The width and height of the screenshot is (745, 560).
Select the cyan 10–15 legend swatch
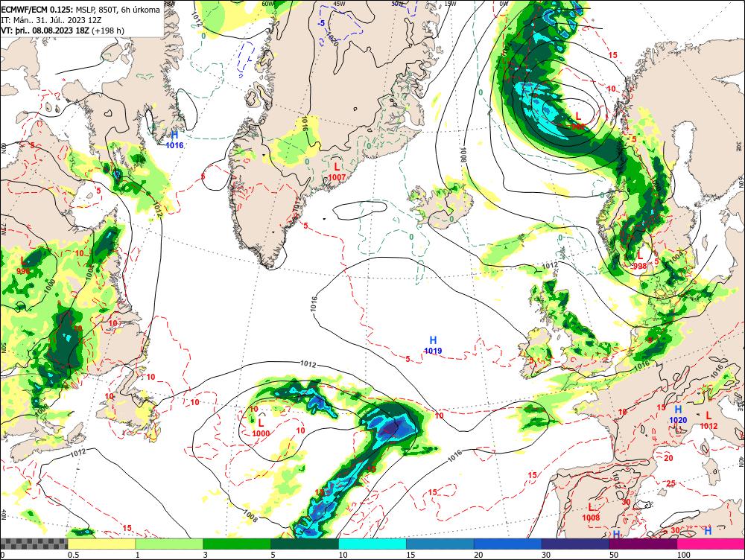[372, 544]
